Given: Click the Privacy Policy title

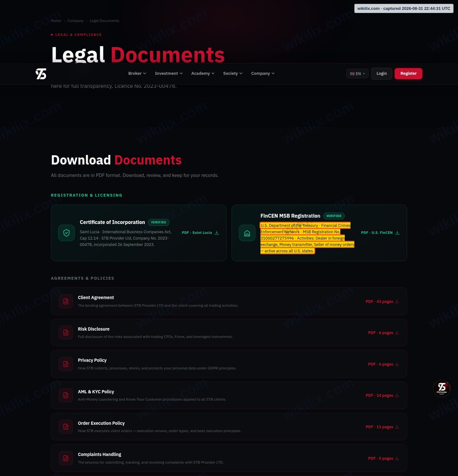Looking at the screenshot, I should coord(92,360).
